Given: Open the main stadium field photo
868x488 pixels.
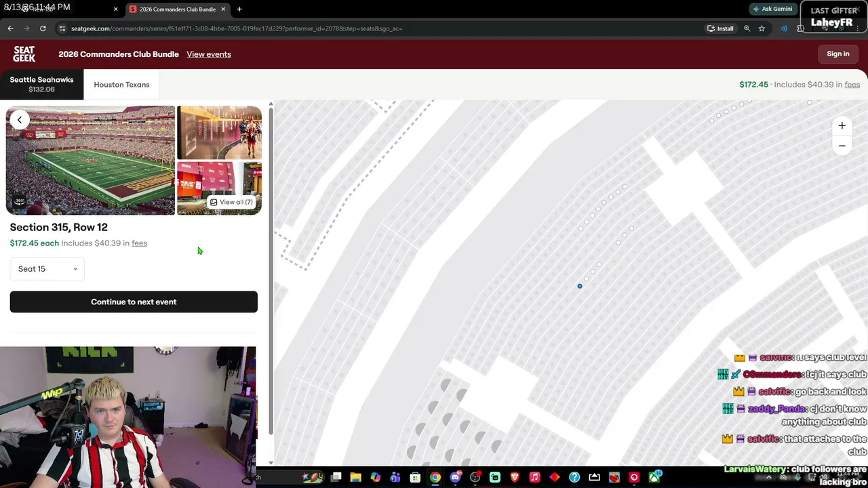Looking at the screenshot, I should (x=90, y=160).
